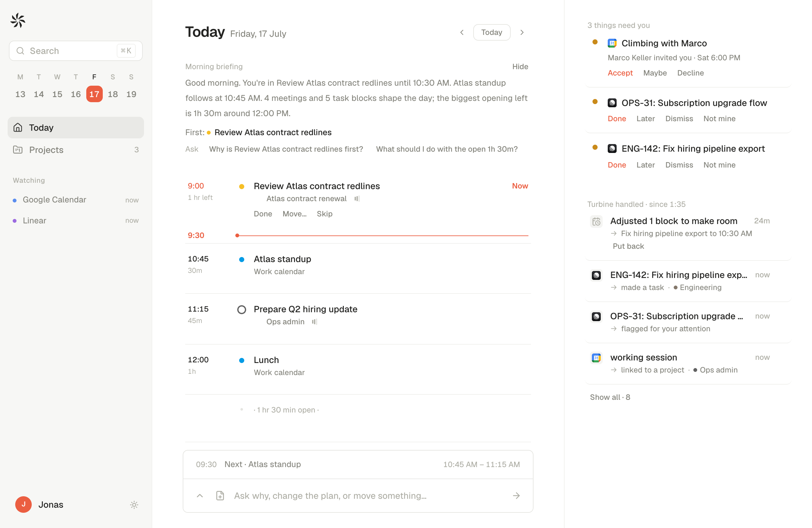Open the Projects folder icon
The image size is (812, 528).
click(18, 149)
